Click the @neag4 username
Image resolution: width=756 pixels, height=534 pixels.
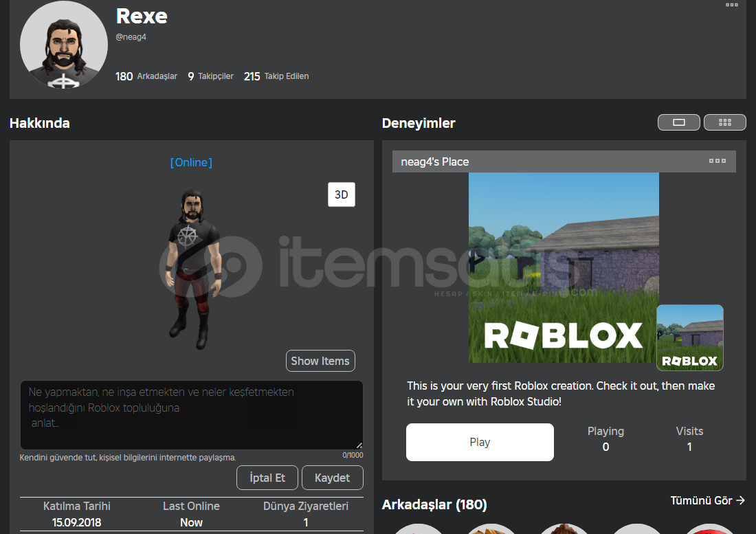pyautogui.click(x=131, y=36)
